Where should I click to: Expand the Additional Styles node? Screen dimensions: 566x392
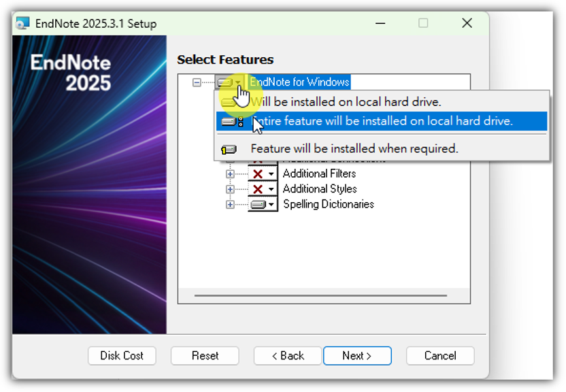pos(230,189)
